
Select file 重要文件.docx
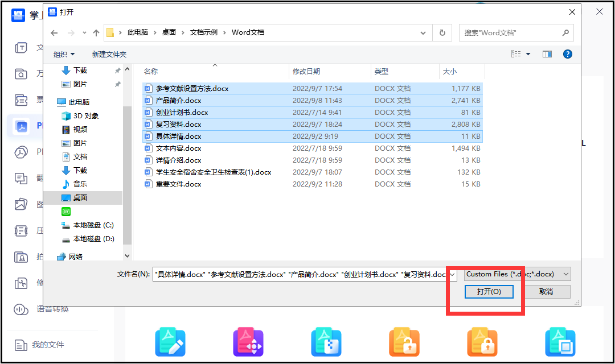[312, 184]
